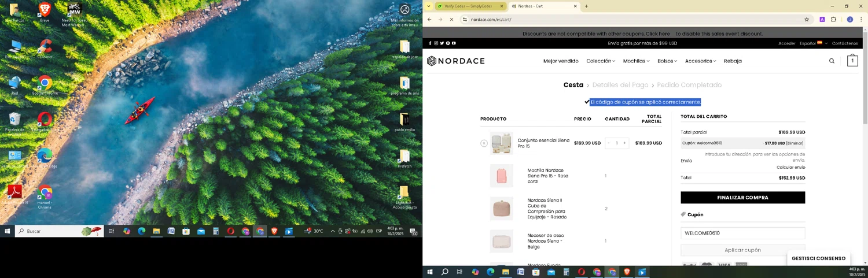Open the pablo emilio desktop folder
This screenshot has width=868, height=278.
[x=404, y=122]
